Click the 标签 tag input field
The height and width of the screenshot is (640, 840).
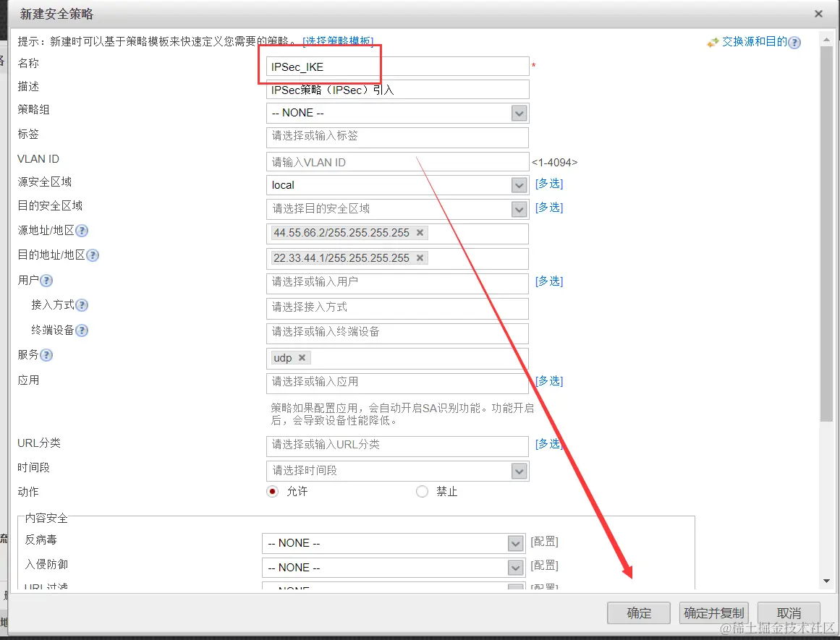[x=397, y=137]
